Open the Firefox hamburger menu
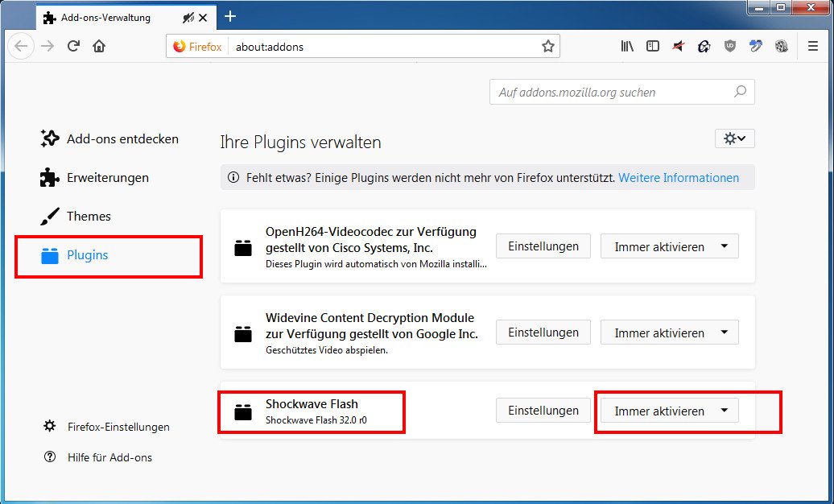The height and width of the screenshot is (504, 834). [813, 47]
